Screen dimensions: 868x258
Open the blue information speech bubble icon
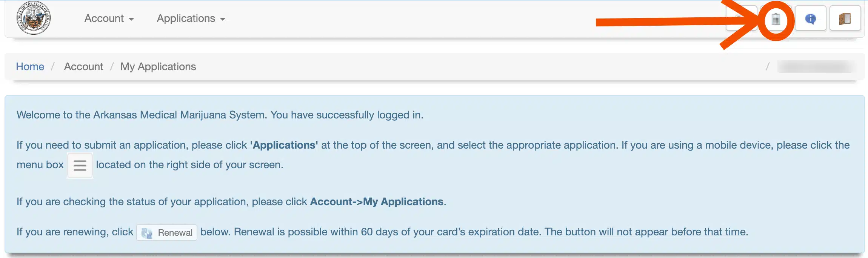pyautogui.click(x=810, y=18)
